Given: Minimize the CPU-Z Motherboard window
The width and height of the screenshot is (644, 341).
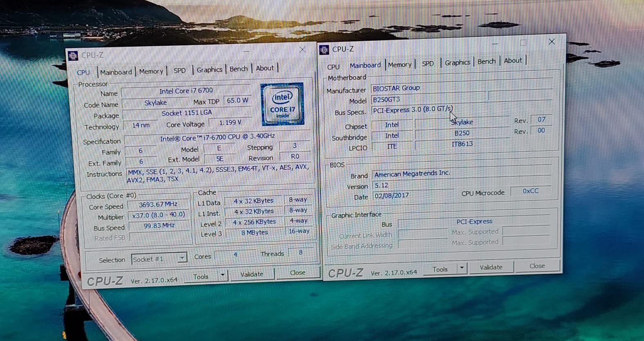Looking at the screenshot, I should click(495, 43).
